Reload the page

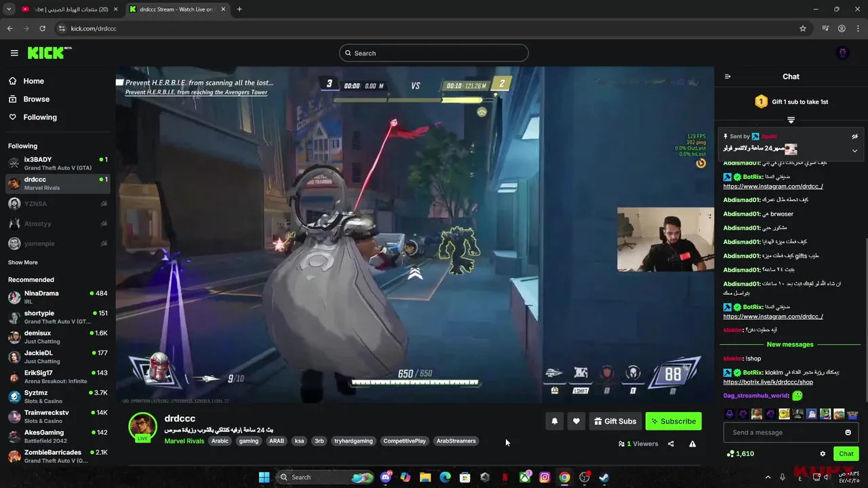point(42,28)
